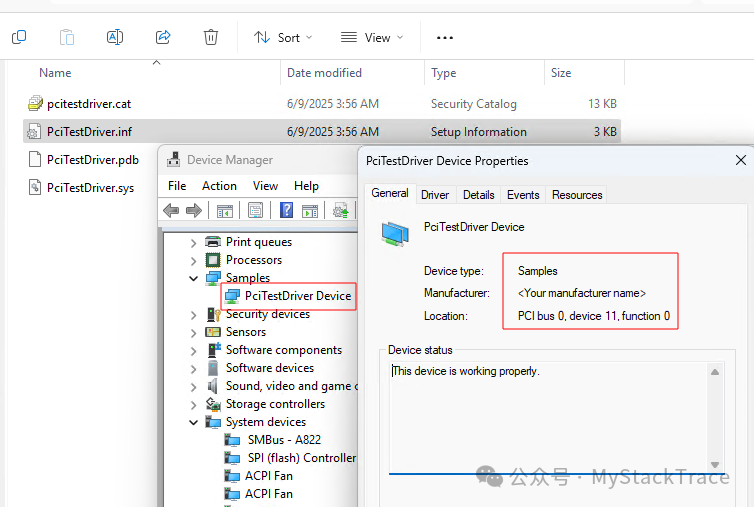Select the Processors tree label
The image size is (754, 507).
pyautogui.click(x=254, y=260)
